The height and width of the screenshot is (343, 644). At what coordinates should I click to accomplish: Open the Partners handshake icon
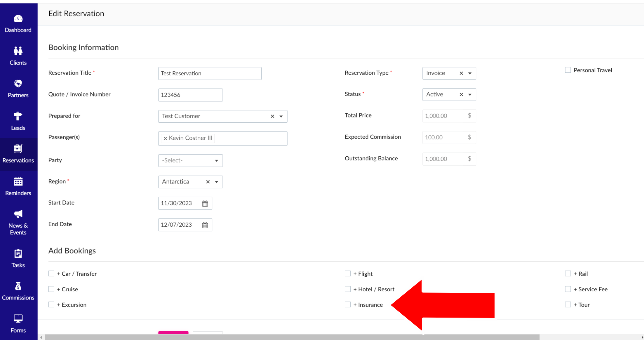coord(18,84)
